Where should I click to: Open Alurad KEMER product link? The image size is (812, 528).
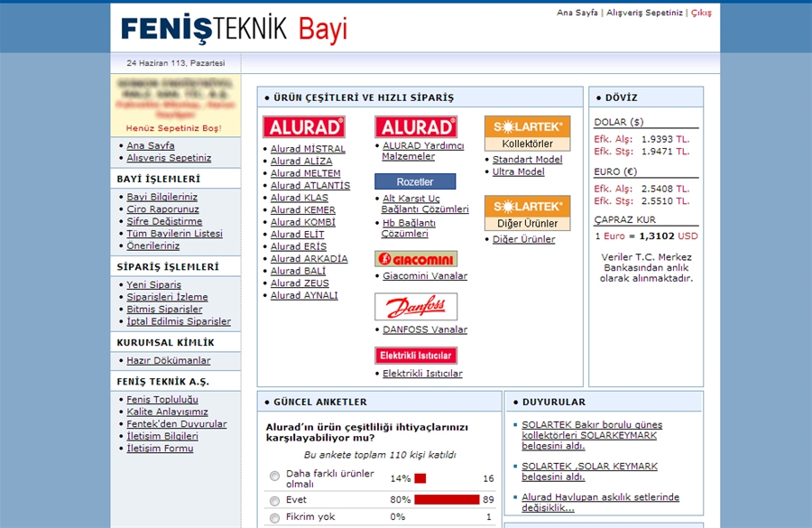point(303,210)
